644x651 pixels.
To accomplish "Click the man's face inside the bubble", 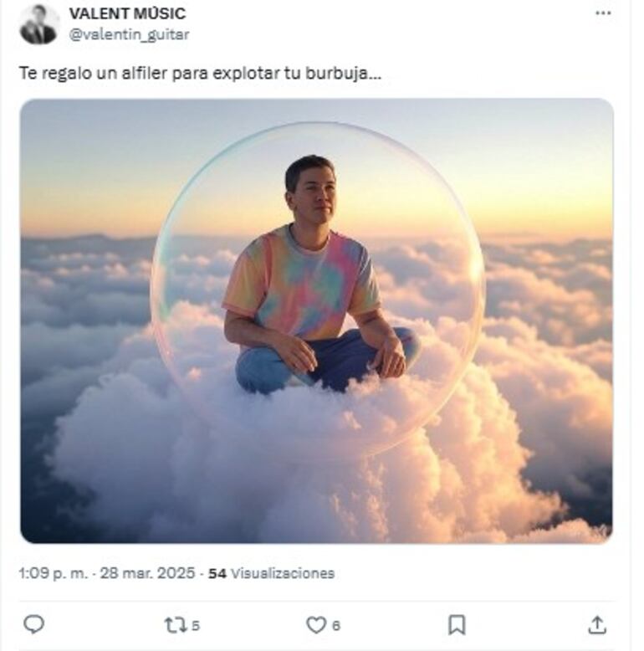I will click(x=311, y=191).
